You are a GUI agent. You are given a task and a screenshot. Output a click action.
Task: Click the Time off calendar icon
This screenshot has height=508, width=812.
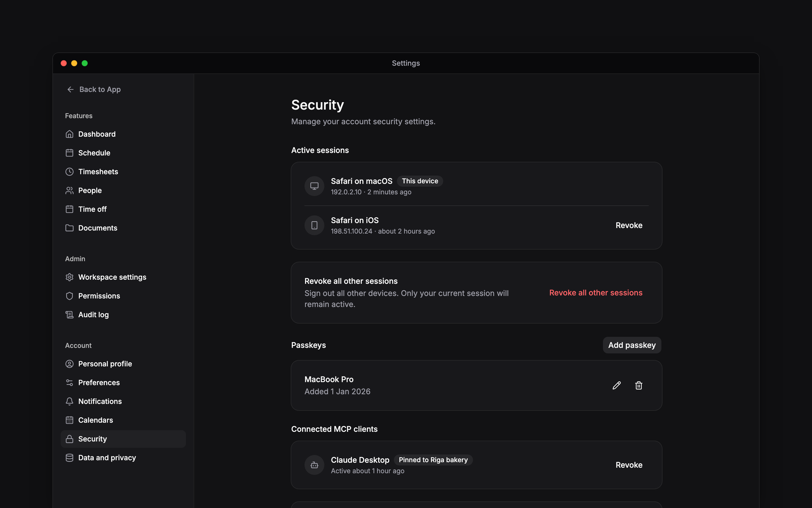pyautogui.click(x=70, y=209)
